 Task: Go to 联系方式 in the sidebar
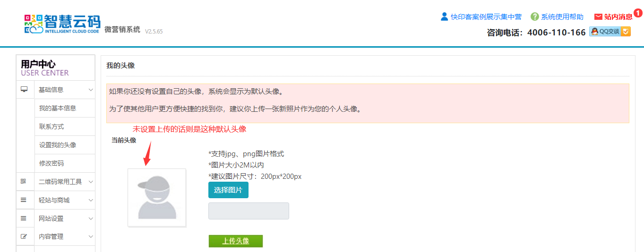coord(52,126)
